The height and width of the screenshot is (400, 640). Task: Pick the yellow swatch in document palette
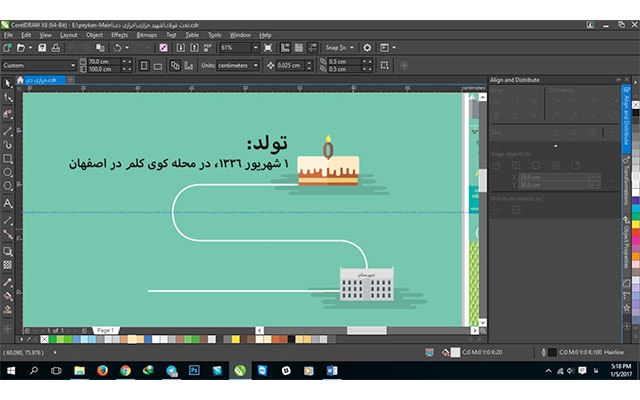click(x=236, y=339)
